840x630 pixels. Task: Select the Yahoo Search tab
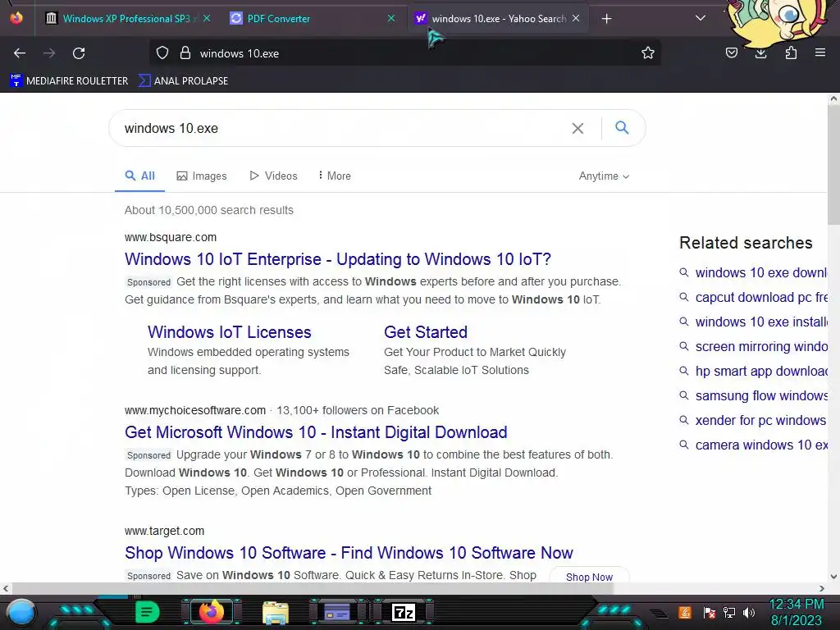coord(498,19)
